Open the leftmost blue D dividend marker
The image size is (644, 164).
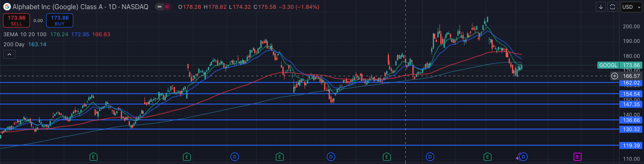pyautogui.click(x=235, y=157)
